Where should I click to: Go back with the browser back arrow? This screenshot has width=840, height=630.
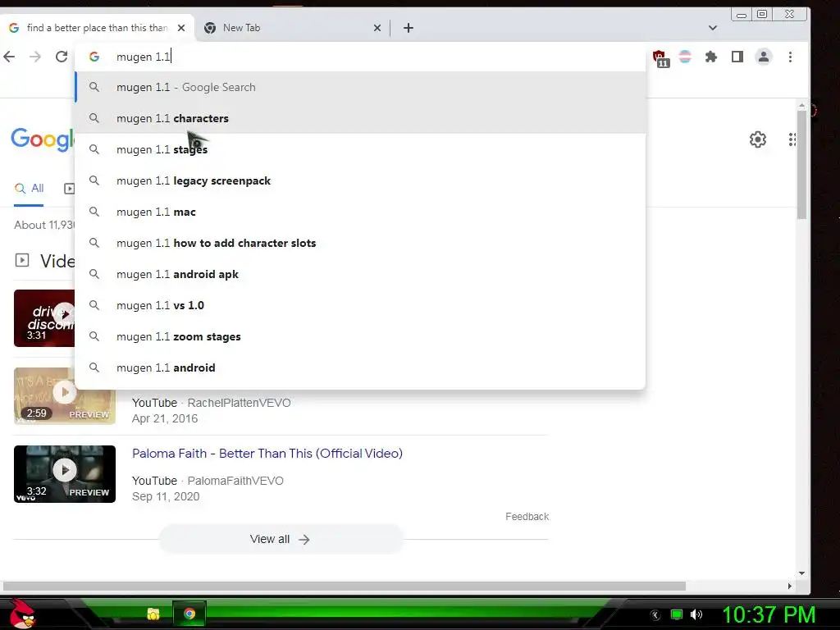point(9,57)
